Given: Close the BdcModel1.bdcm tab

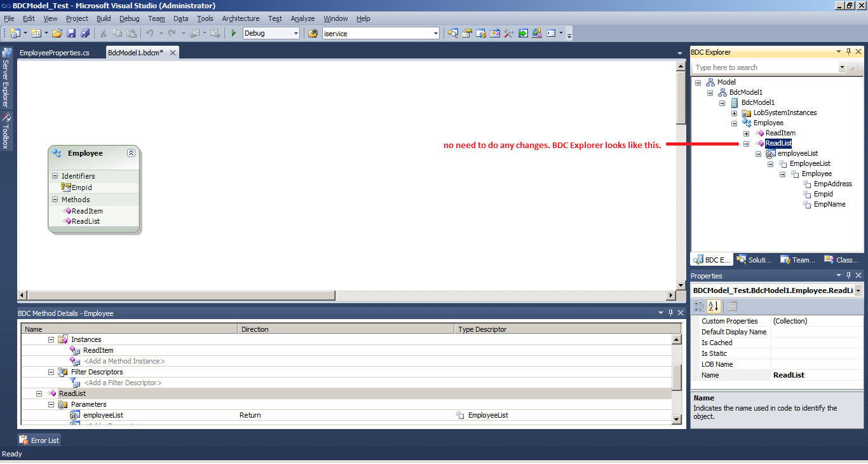Looking at the screenshot, I should [172, 53].
